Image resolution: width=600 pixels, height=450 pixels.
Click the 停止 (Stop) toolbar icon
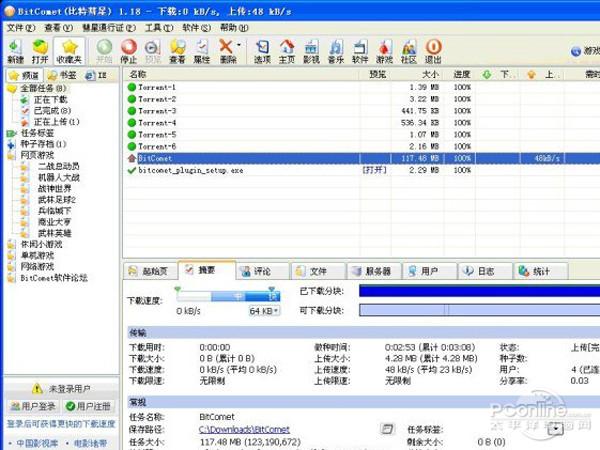pos(128,50)
